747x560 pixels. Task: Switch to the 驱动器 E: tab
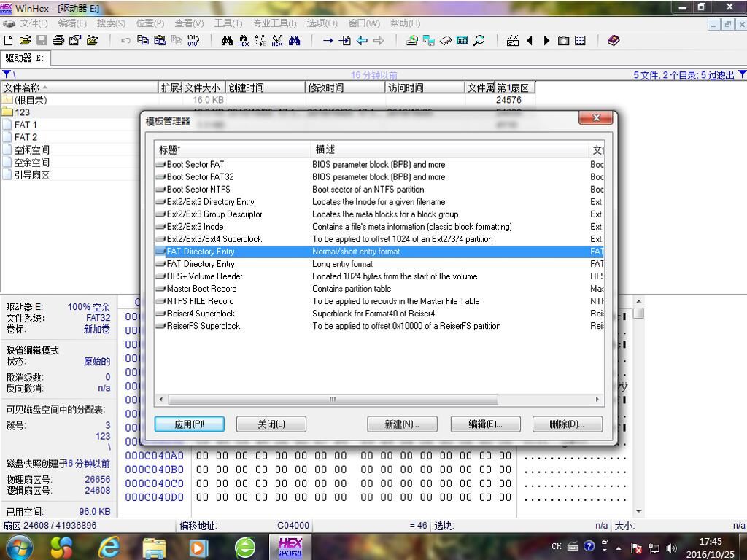25,58
